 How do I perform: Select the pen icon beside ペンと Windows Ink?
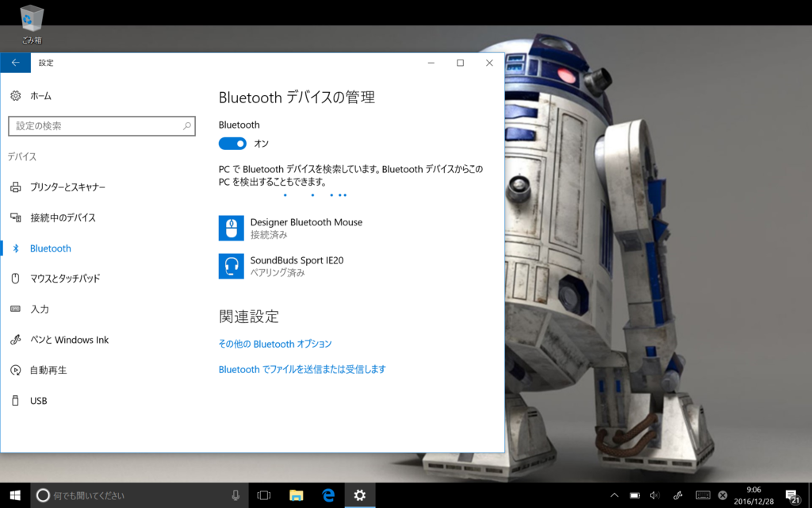click(16, 340)
